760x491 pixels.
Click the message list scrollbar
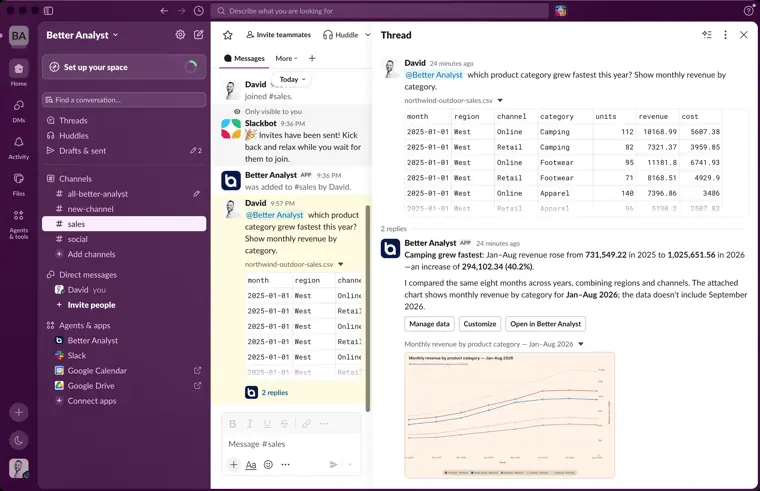[367, 308]
